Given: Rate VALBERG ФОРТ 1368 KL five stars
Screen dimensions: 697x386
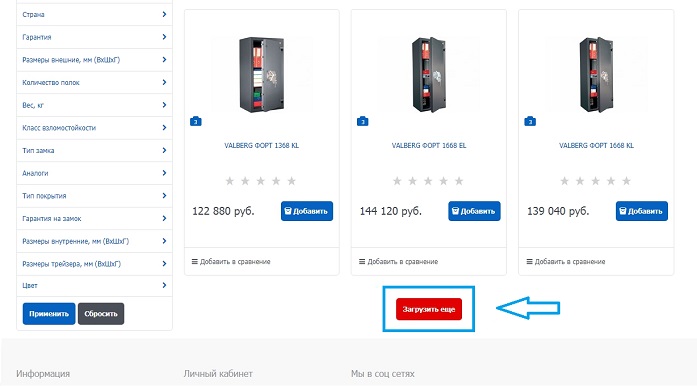Looking at the screenshot, I should (292, 181).
